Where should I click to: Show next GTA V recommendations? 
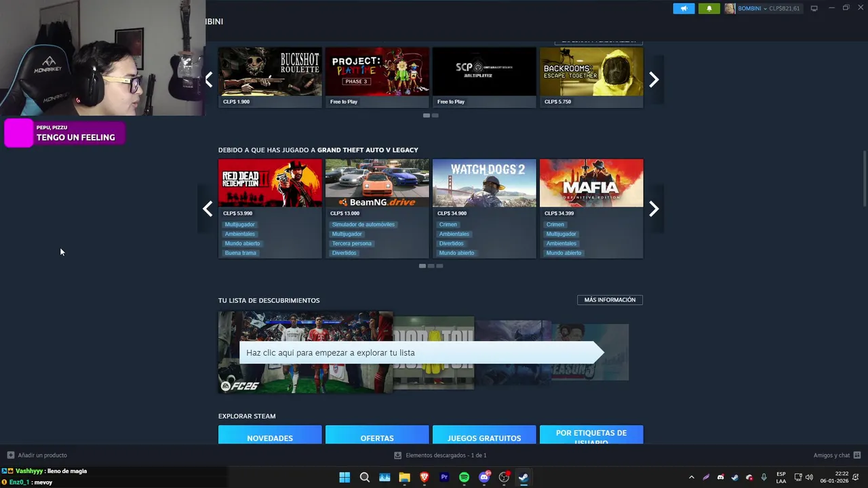click(654, 209)
